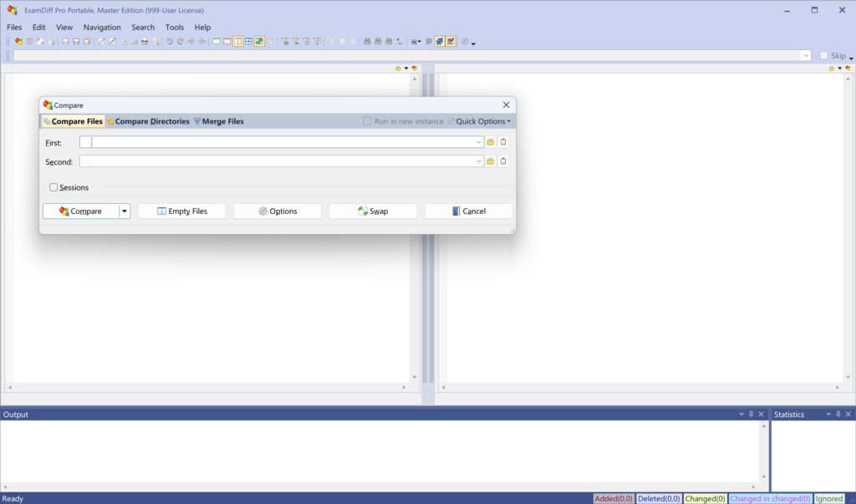Viewport: 856px width, 504px height.
Task: Click the first funnel filter icon
Action: (x=285, y=42)
